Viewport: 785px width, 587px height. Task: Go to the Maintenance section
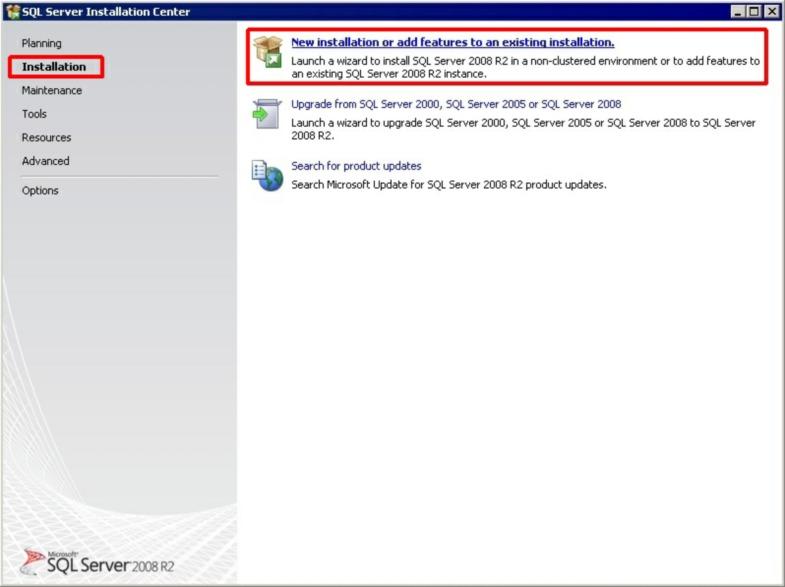tap(52, 91)
